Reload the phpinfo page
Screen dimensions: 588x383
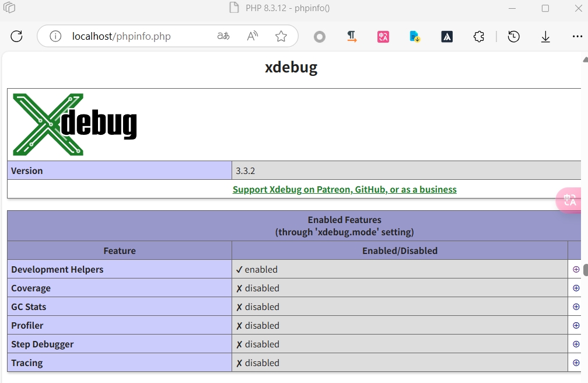pyautogui.click(x=16, y=36)
